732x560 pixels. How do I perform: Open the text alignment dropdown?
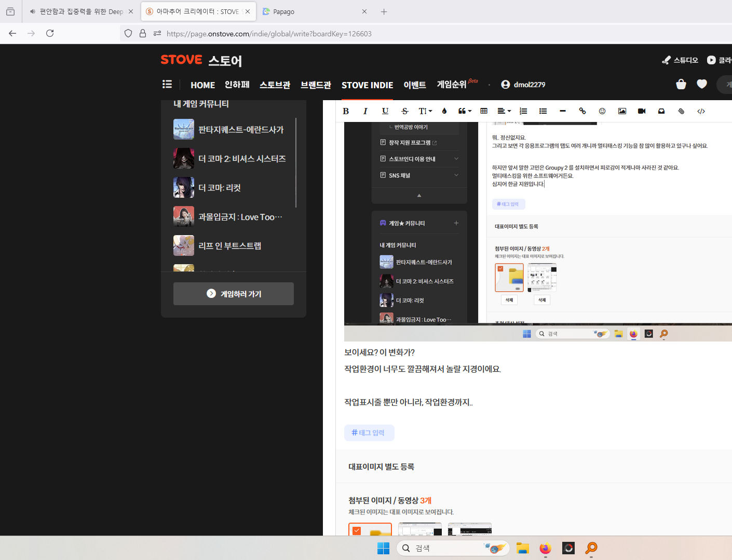[x=504, y=111]
